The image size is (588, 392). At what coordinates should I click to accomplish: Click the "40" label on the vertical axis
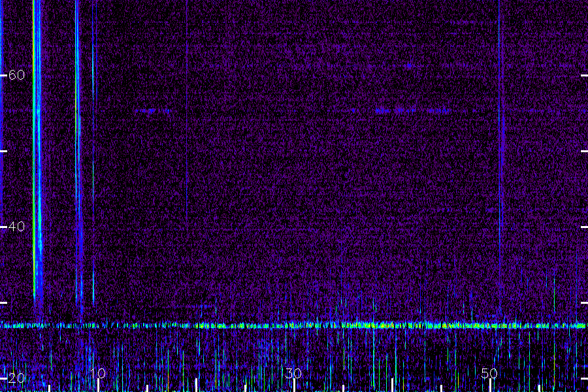point(16,227)
